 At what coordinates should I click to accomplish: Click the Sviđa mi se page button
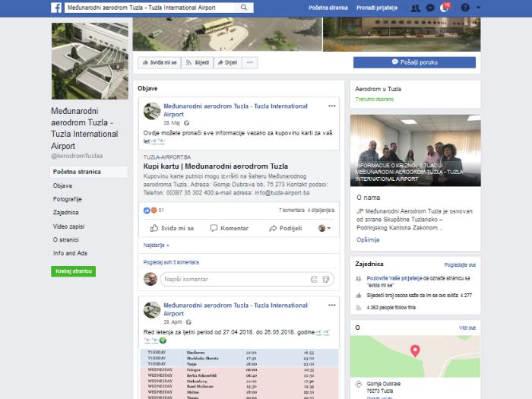(160, 62)
